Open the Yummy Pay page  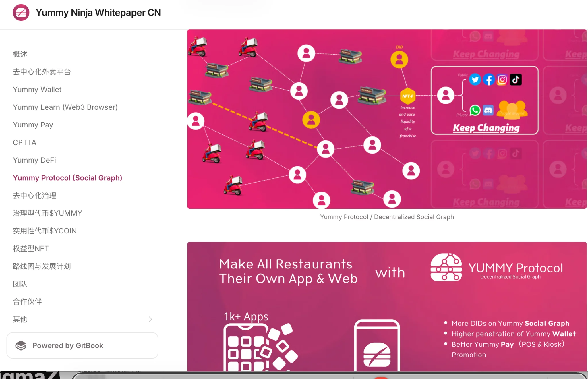pyautogui.click(x=33, y=125)
